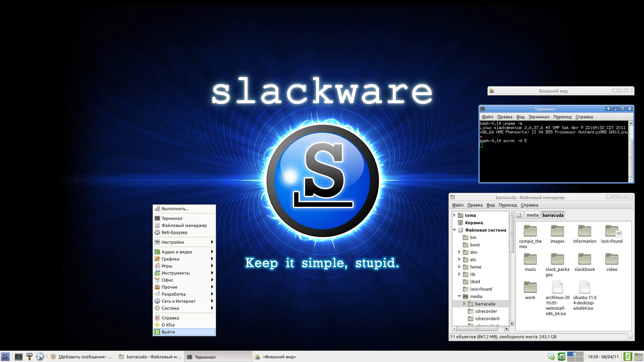Viewport: 644px width, 362px height.
Task: Toggle the media path button
Action: (532, 215)
